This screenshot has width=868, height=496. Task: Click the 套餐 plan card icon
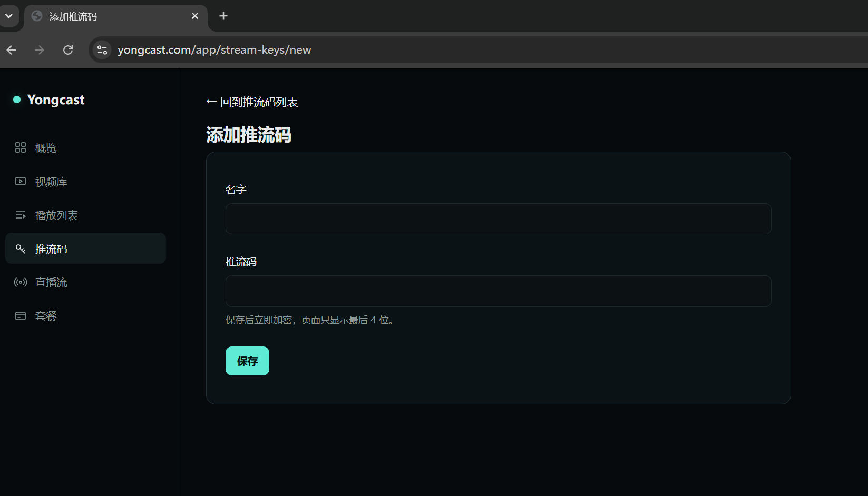21,316
